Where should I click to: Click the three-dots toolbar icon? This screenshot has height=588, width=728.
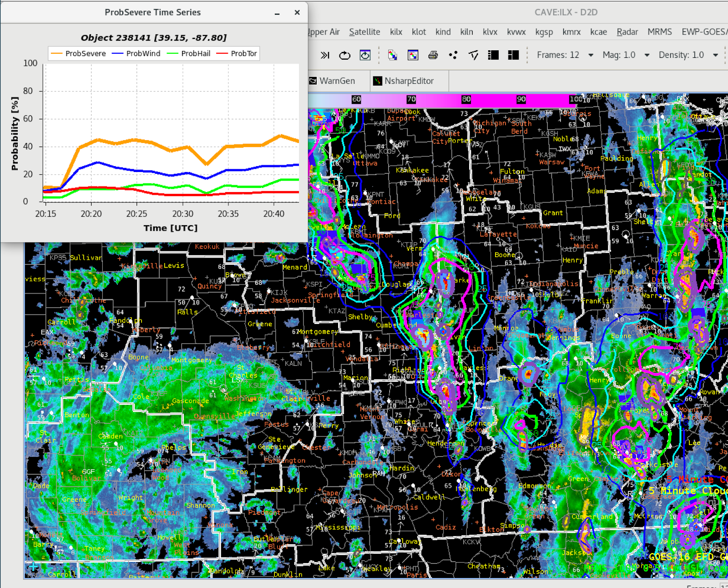pos(453,55)
